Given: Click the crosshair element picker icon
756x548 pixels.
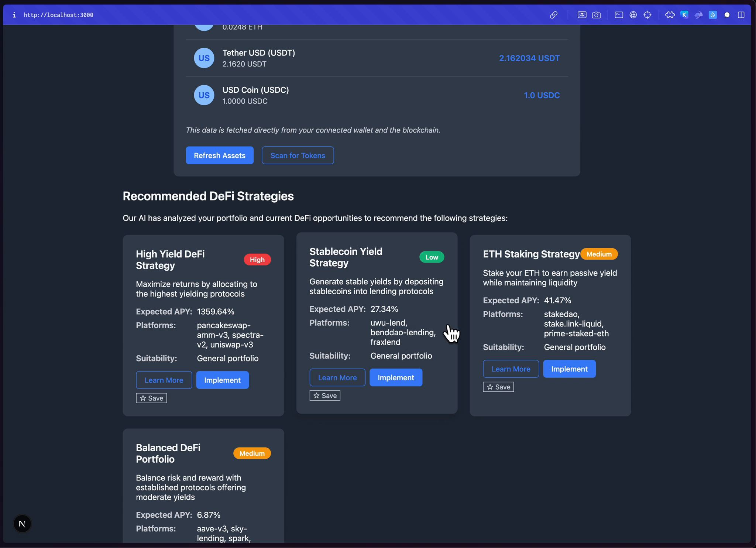Looking at the screenshot, I should pyautogui.click(x=647, y=15).
